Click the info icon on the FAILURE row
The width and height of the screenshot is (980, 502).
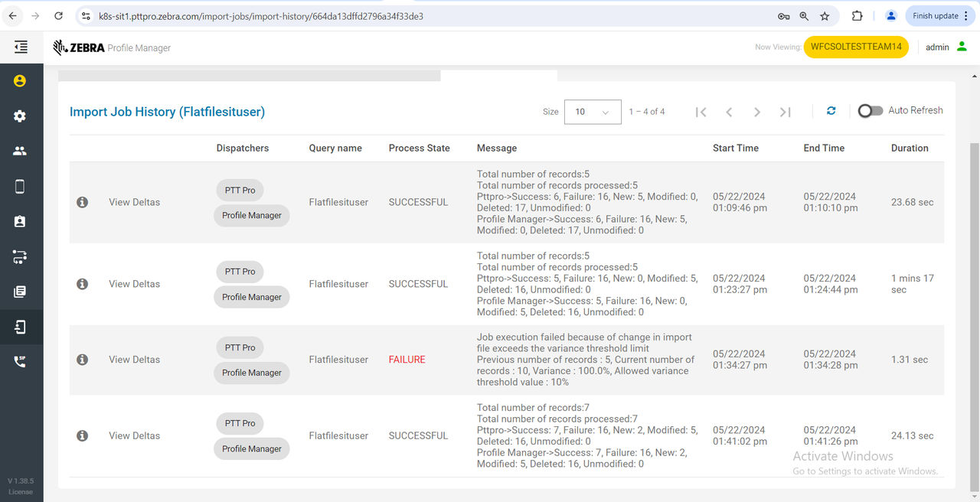pyautogui.click(x=82, y=360)
